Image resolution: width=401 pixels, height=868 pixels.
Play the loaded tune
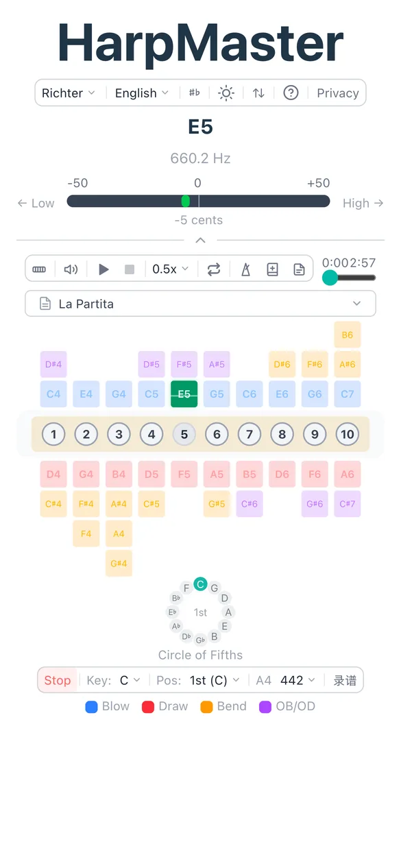[104, 269]
